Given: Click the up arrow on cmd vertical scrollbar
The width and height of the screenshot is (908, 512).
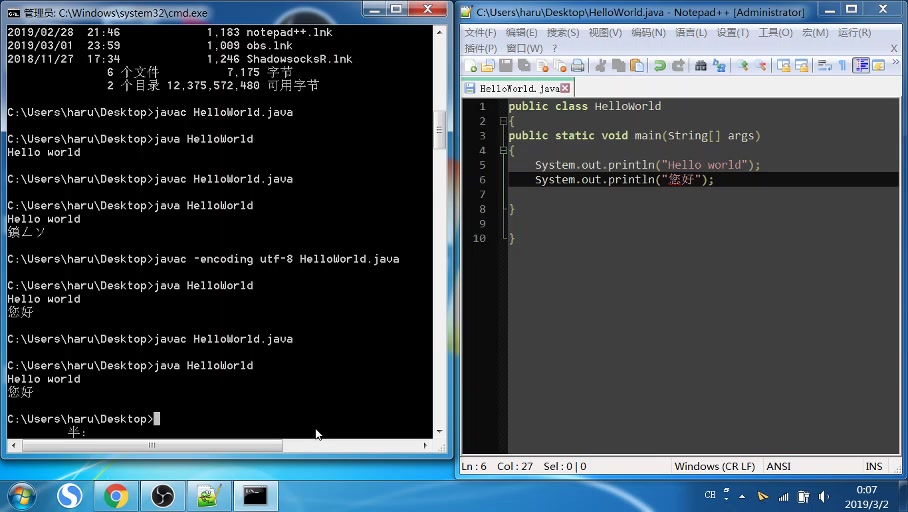Looking at the screenshot, I should coord(440,32).
